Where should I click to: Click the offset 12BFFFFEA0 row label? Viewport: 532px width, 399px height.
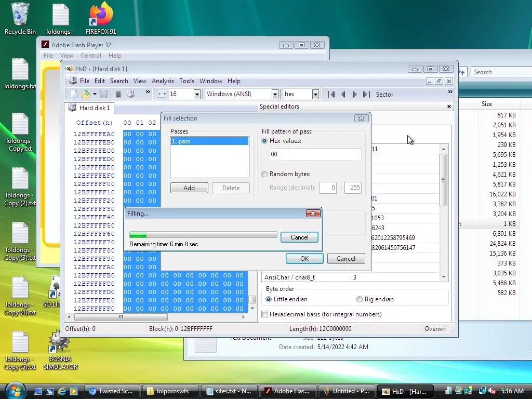[x=94, y=134]
